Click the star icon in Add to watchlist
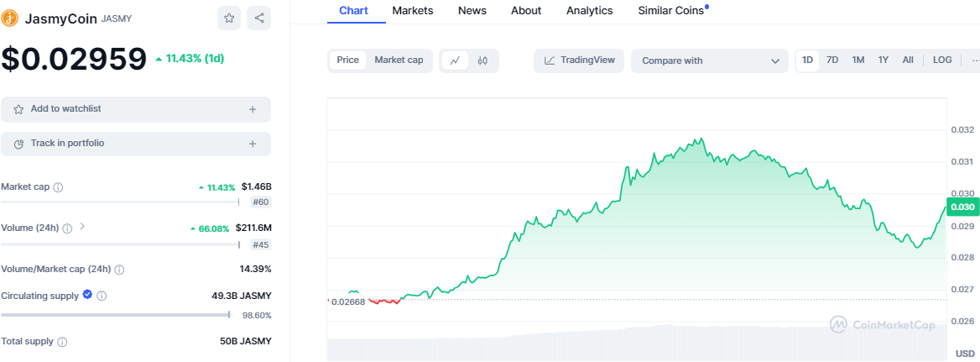Image resolution: width=980 pixels, height=362 pixels. click(x=18, y=109)
